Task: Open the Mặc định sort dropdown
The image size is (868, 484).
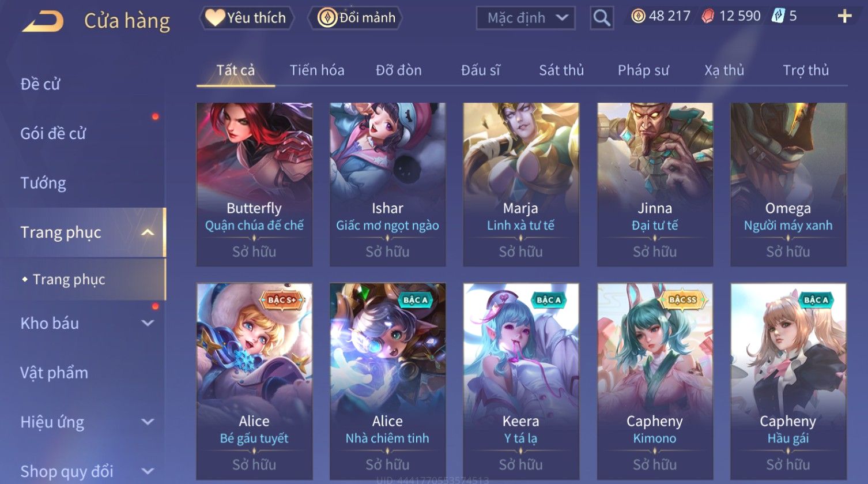Action: [526, 18]
